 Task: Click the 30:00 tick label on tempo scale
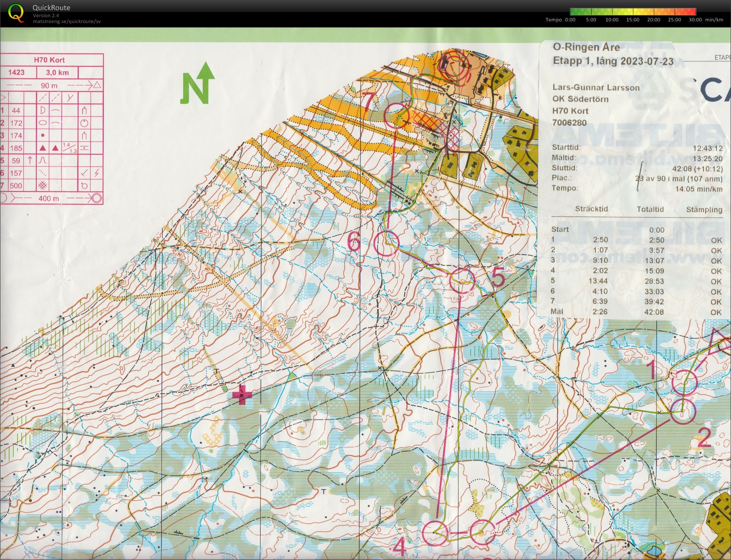pyautogui.click(x=695, y=20)
